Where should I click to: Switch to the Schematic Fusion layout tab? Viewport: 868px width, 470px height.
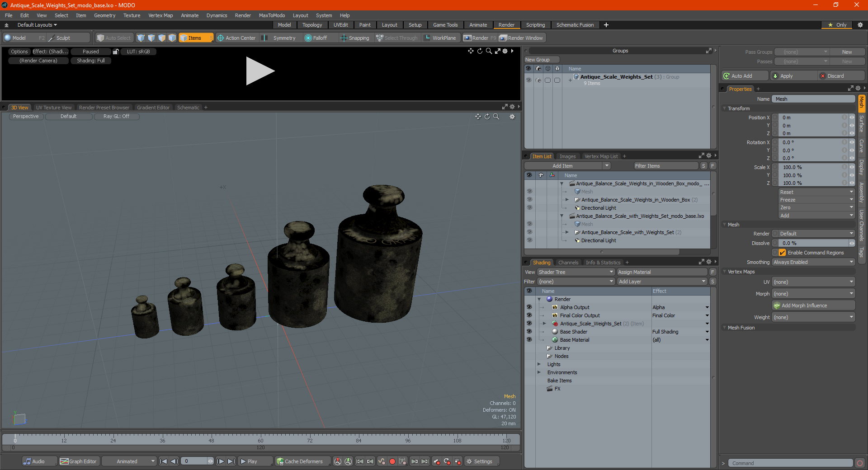(575, 25)
